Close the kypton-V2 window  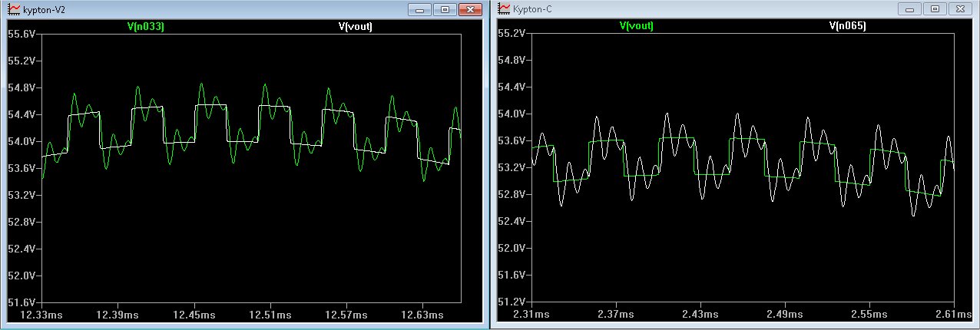[x=471, y=10]
